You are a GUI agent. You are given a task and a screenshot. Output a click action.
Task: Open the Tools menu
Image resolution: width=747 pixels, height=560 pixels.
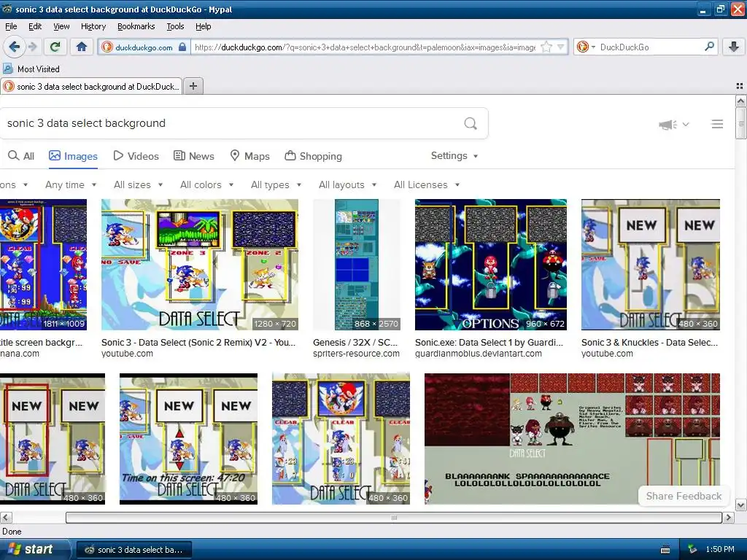coord(175,26)
